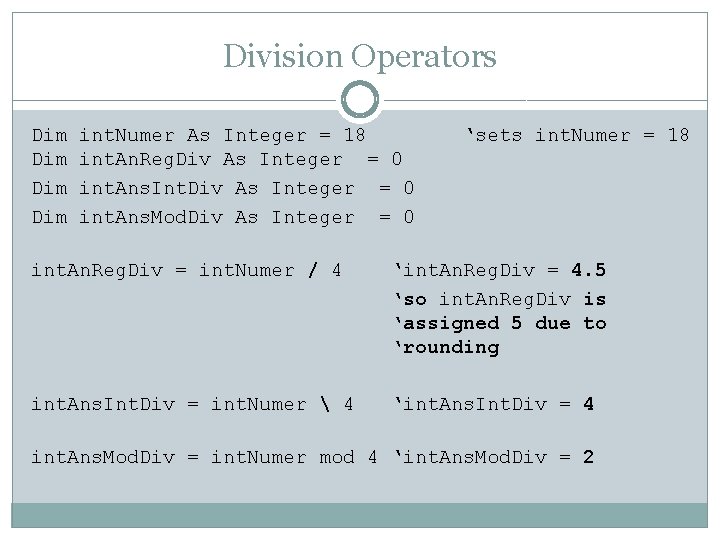Select the line 'Dim intAnsIntDiv As Integer = 0'
The image size is (720, 540).
[x=223, y=188]
